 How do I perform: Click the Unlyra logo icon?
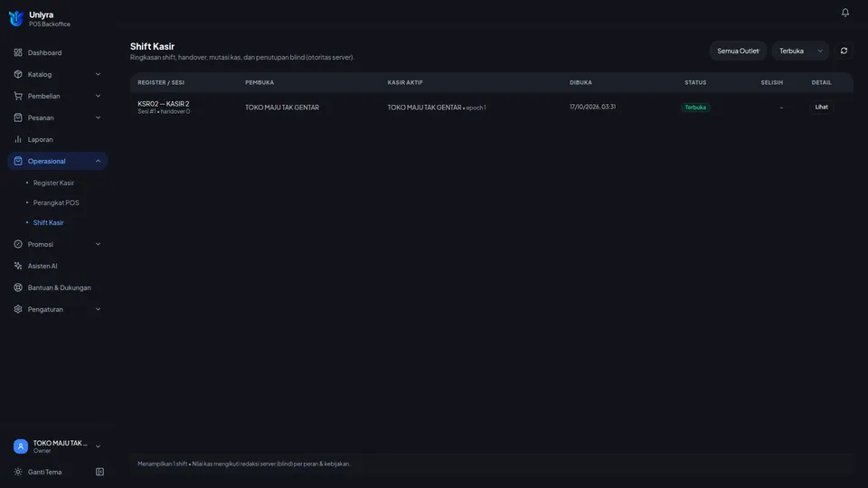pos(16,18)
